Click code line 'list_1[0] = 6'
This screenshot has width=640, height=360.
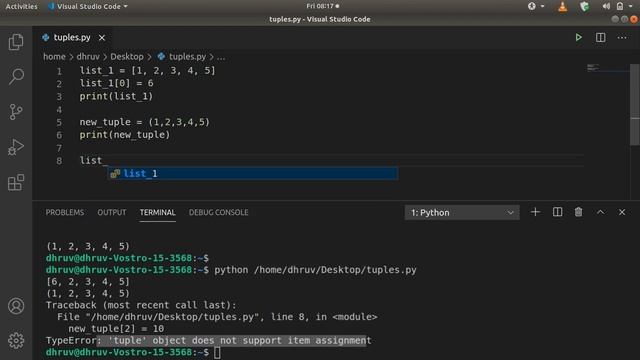coord(116,83)
